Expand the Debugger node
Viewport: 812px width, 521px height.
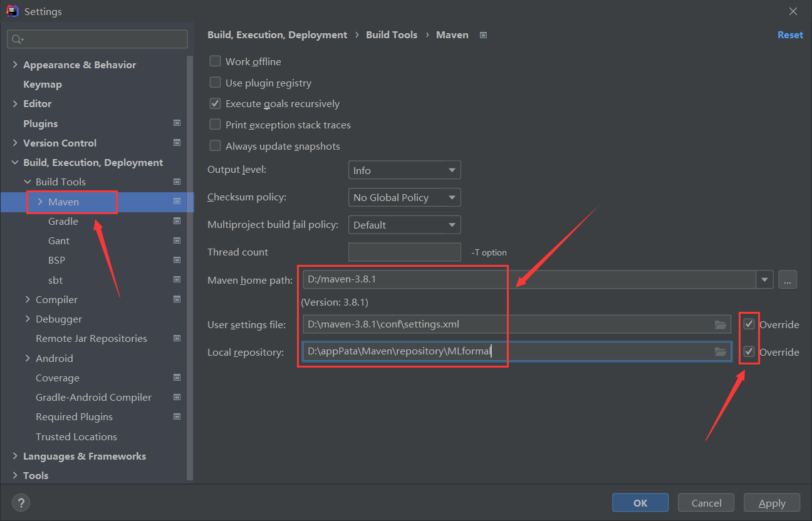click(x=28, y=319)
